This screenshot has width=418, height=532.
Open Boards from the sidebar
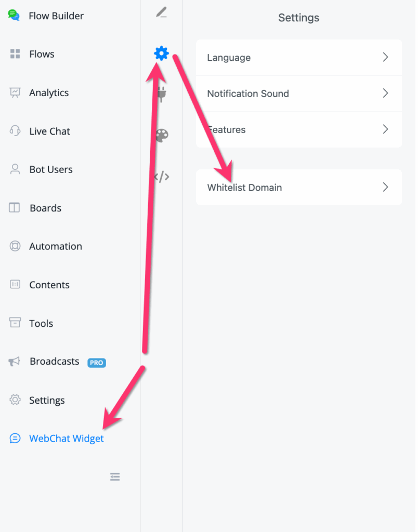[x=45, y=208]
